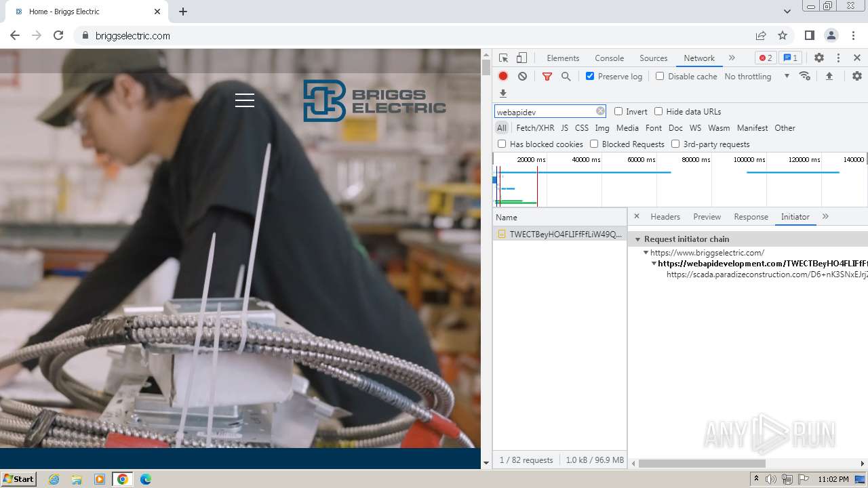This screenshot has width=868, height=488.
Task: Open a new browser tab
Action: (183, 12)
